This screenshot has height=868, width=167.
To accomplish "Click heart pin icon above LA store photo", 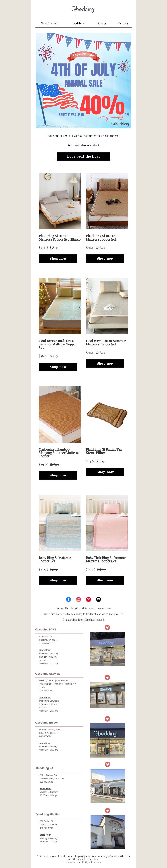I will (108, 765).
